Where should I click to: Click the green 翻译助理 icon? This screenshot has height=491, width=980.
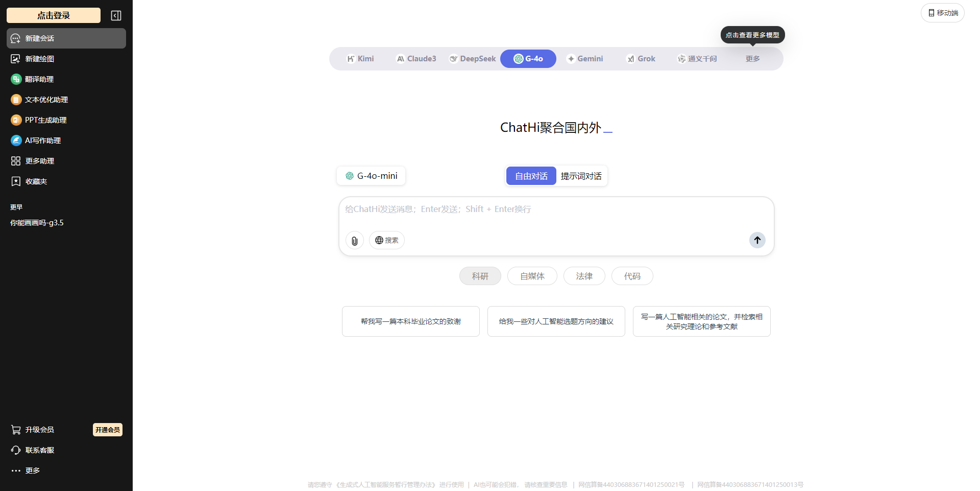[16, 79]
